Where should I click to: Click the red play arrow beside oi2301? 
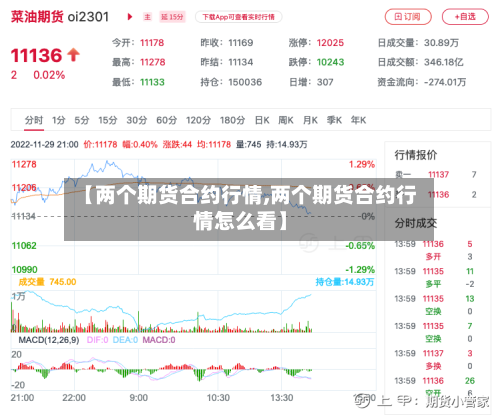coord(130,17)
